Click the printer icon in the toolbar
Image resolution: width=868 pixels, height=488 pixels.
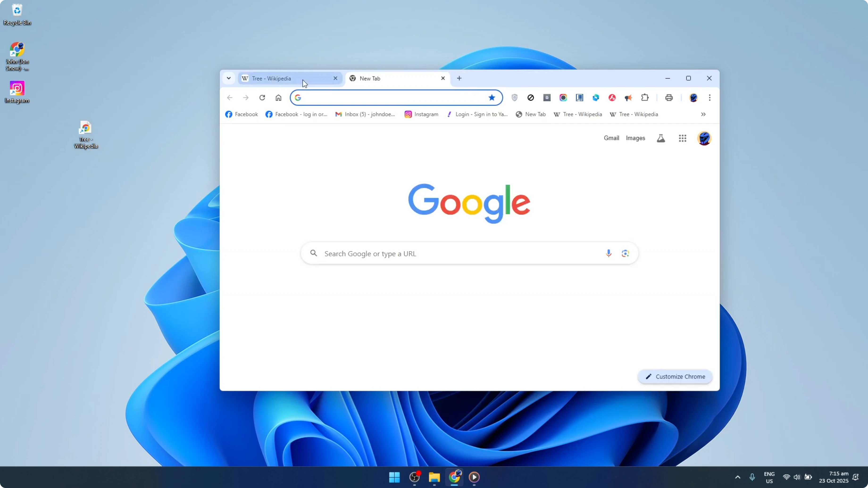point(669,98)
